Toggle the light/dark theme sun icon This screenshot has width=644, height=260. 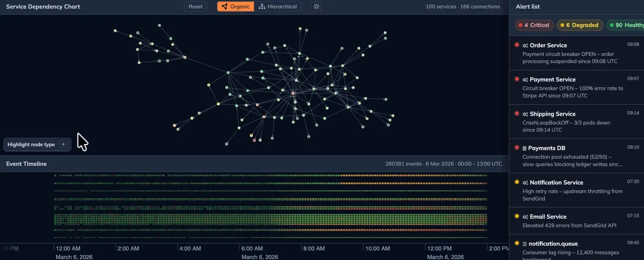click(316, 7)
